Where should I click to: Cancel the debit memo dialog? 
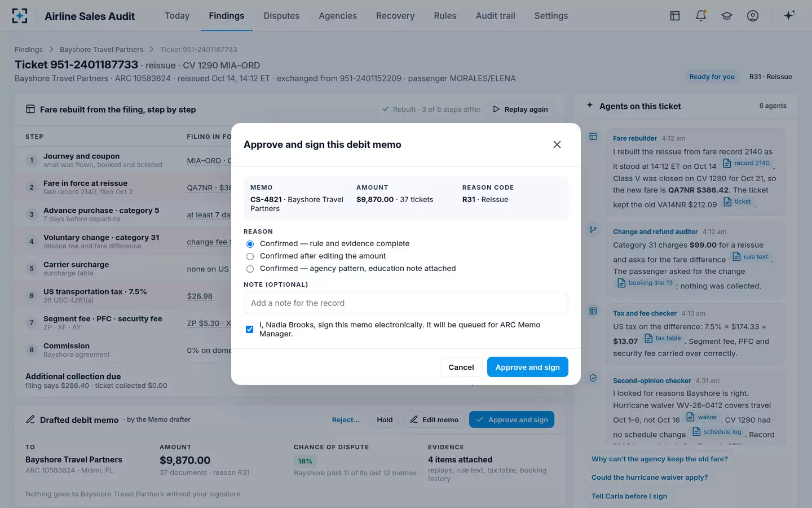[461, 367]
